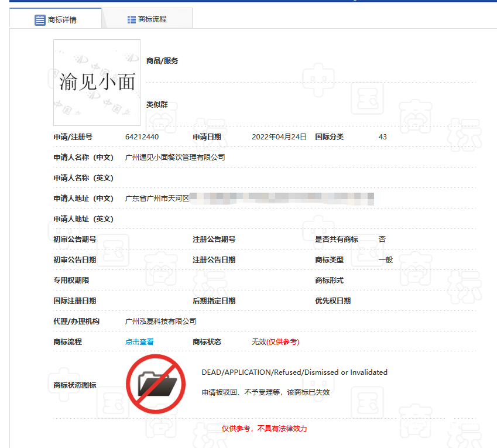Click the crossed-out folder status icon
Screen dimensions: 497x448
point(156,384)
